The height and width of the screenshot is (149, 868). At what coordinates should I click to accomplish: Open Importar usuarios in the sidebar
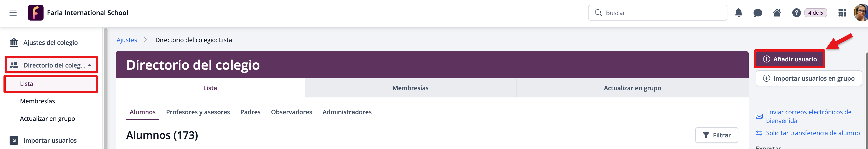tap(50, 140)
